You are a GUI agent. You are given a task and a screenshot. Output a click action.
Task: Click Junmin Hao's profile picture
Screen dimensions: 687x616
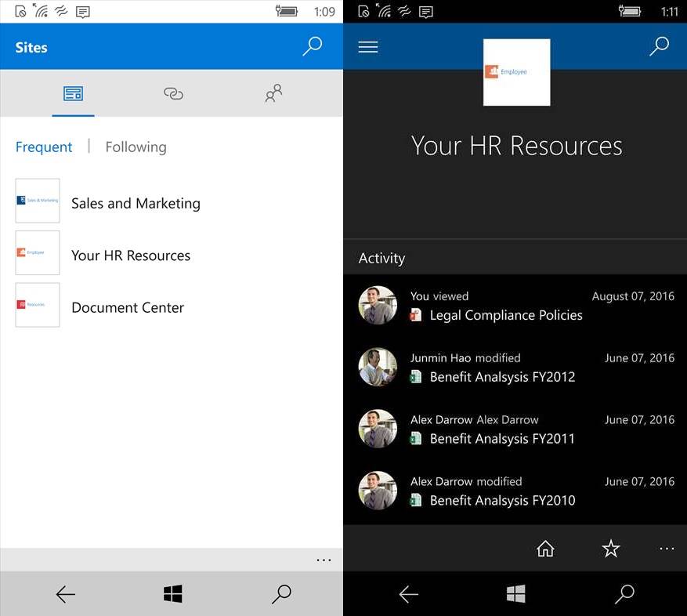pos(378,367)
